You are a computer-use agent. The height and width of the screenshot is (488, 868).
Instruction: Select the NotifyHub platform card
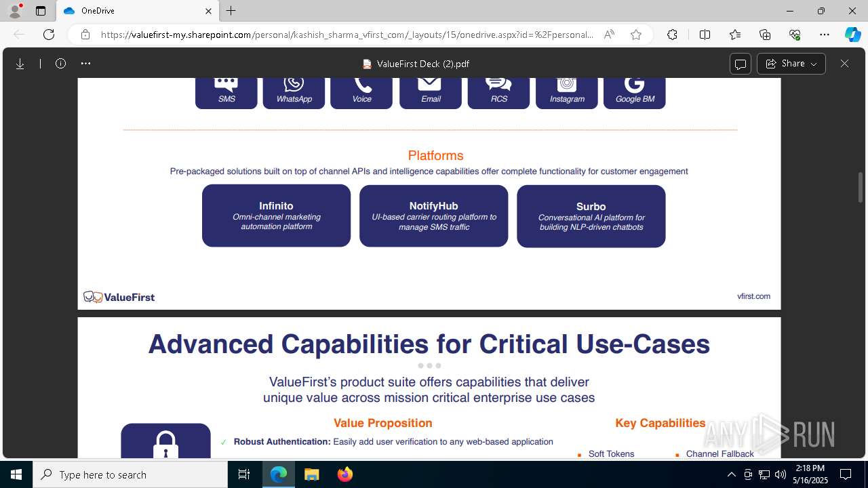point(433,216)
